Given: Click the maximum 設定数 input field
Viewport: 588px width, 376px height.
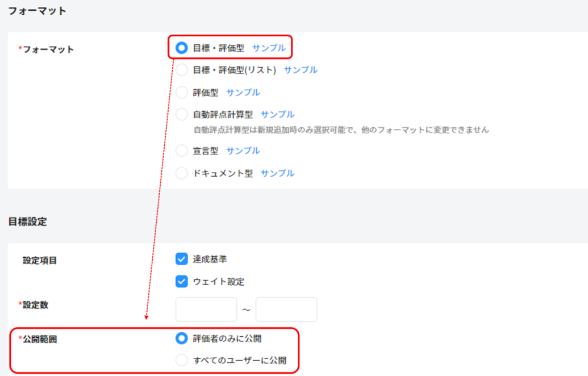Looking at the screenshot, I should click(x=286, y=310).
